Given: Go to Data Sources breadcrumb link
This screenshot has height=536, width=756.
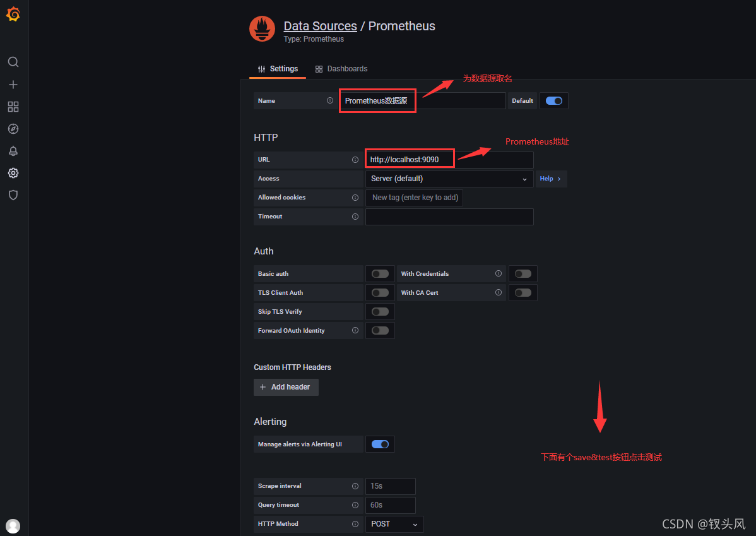Looking at the screenshot, I should 320,26.
